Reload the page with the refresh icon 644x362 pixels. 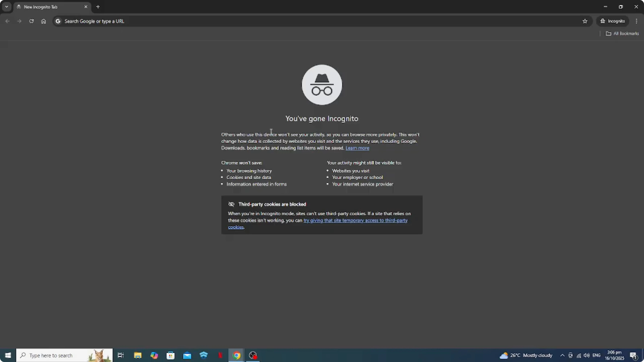pyautogui.click(x=31, y=21)
